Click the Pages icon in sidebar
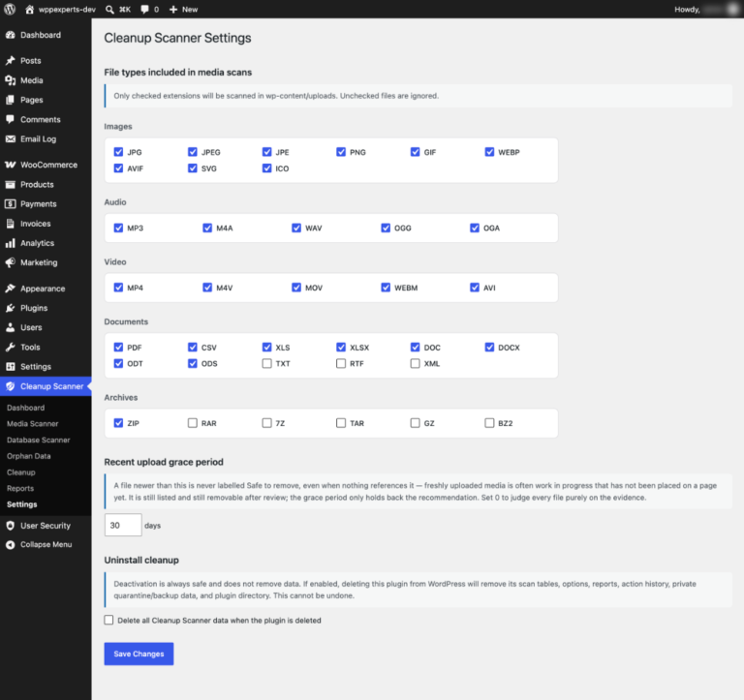Image resolution: width=744 pixels, height=700 pixels. click(x=10, y=100)
